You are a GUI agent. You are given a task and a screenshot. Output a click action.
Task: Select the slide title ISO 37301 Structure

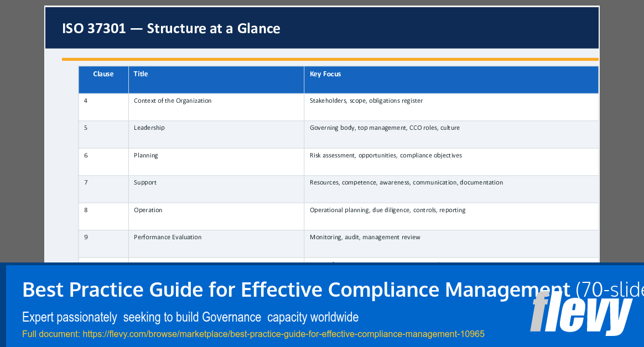pyautogui.click(x=172, y=28)
